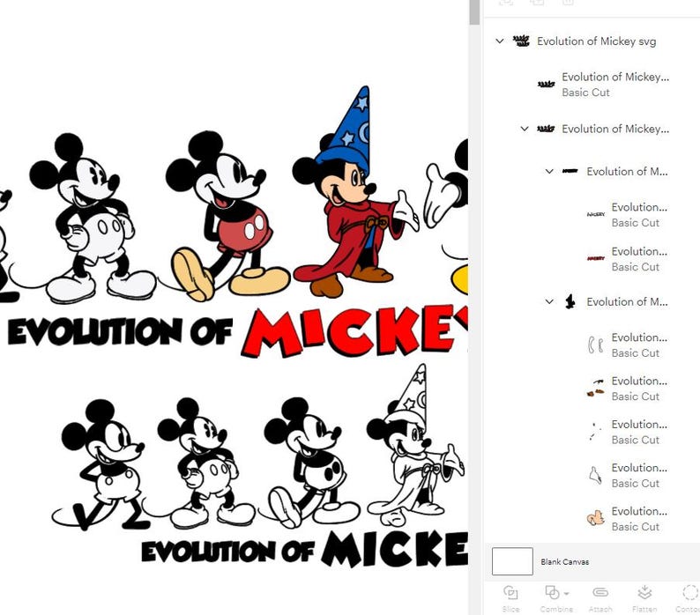Collapse the 'Evolution of Mickey svg' top group

[500, 41]
